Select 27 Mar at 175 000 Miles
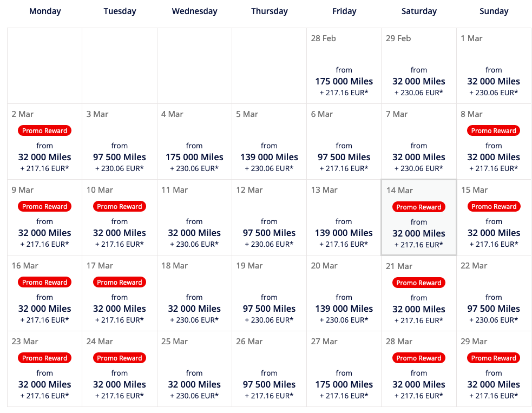 click(x=344, y=369)
